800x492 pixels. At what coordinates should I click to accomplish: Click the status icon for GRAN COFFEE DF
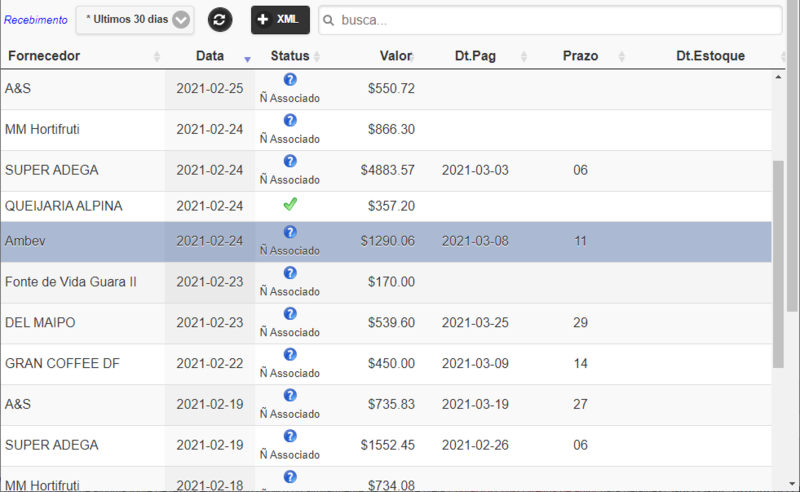pos(290,355)
